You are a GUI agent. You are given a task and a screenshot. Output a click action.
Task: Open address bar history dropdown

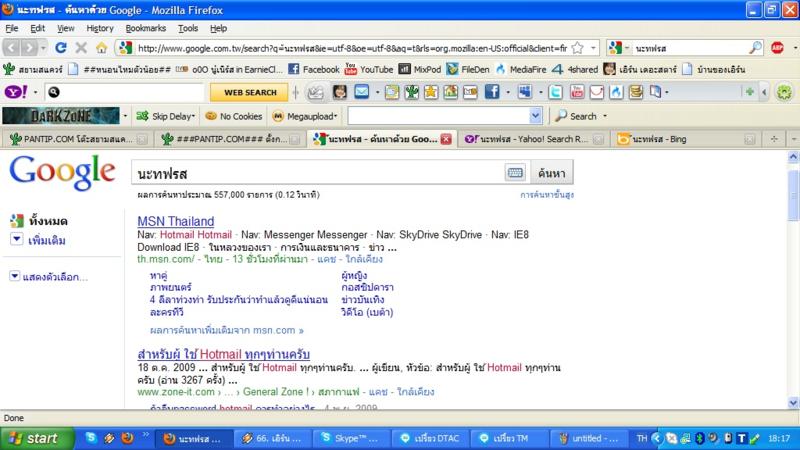(593, 48)
